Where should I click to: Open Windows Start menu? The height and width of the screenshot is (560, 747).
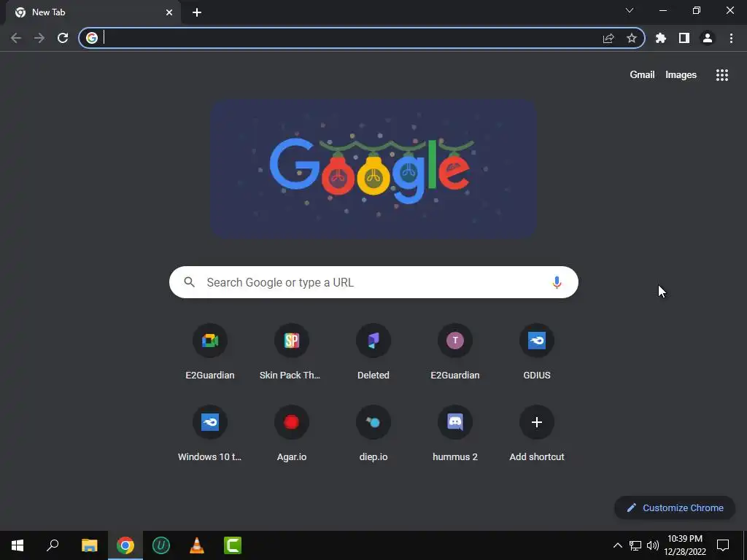tap(18, 545)
